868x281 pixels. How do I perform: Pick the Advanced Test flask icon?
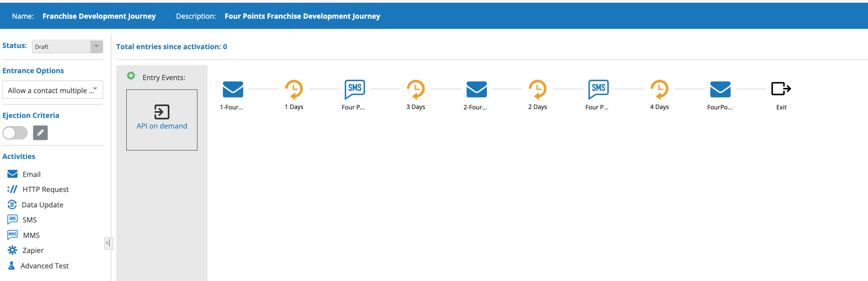[x=12, y=266]
